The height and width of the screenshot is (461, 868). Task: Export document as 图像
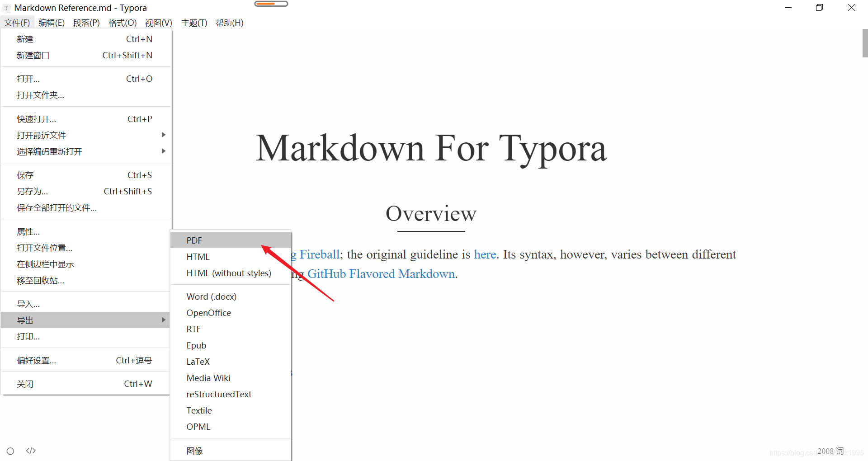point(231,451)
